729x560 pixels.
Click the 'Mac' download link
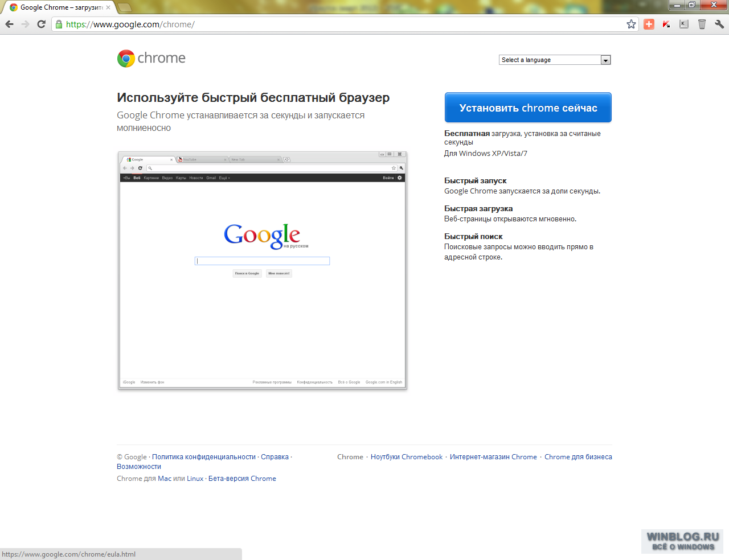(165, 479)
